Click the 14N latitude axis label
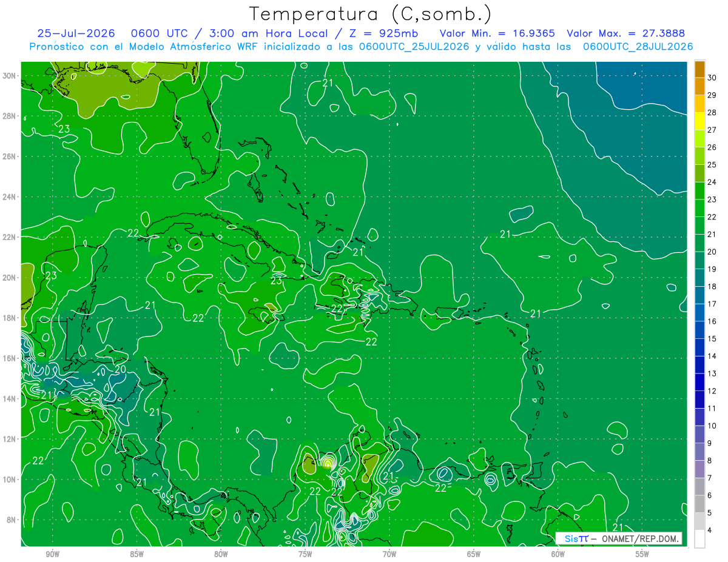The height and width of the screenshot is (562, 728). (10, 398)
